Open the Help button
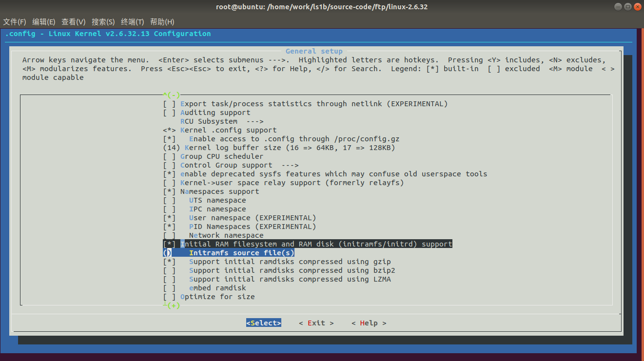 click(369, 323)
